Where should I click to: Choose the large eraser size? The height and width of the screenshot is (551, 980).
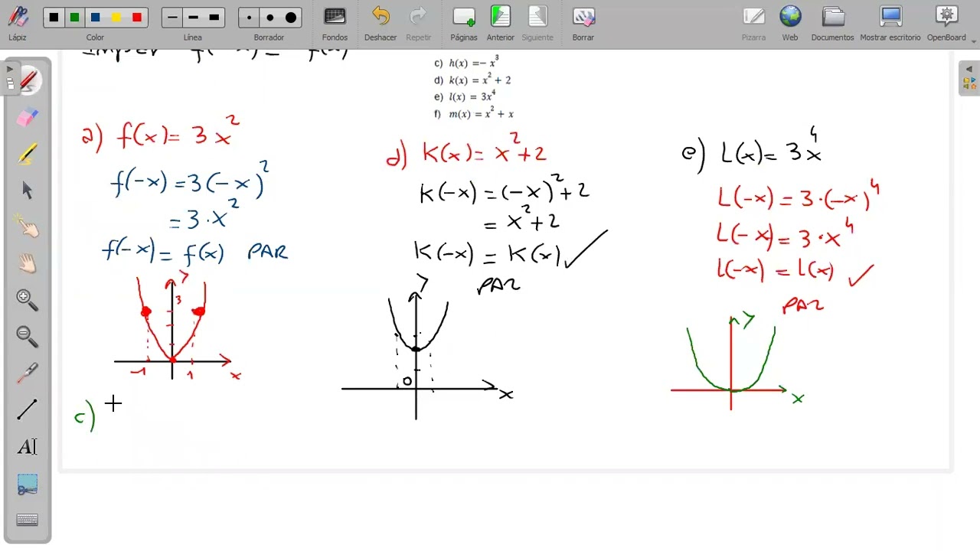coord(291,18)
